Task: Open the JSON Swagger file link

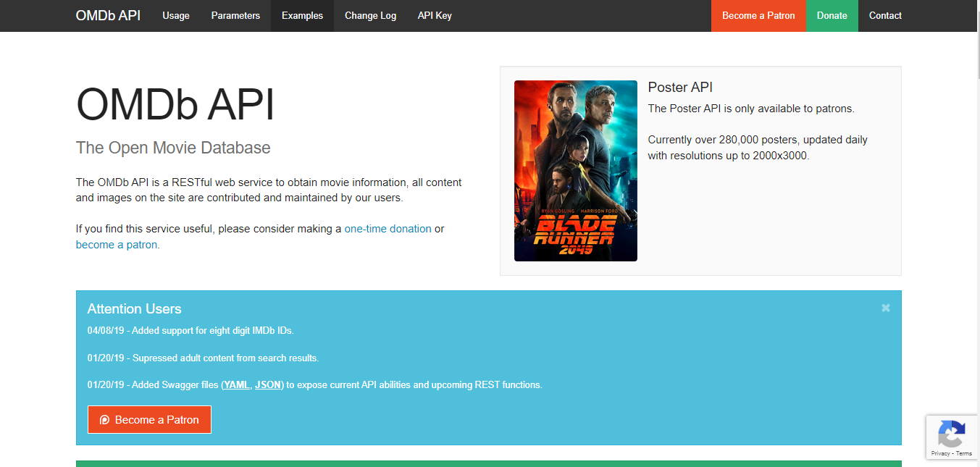Action: pos(268,384)
